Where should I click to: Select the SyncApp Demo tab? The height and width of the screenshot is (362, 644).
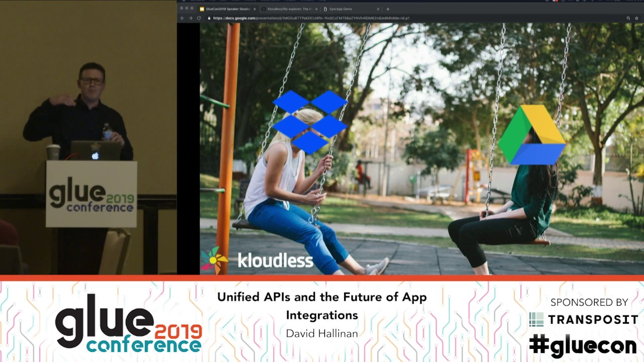click(x=351, y=9)
